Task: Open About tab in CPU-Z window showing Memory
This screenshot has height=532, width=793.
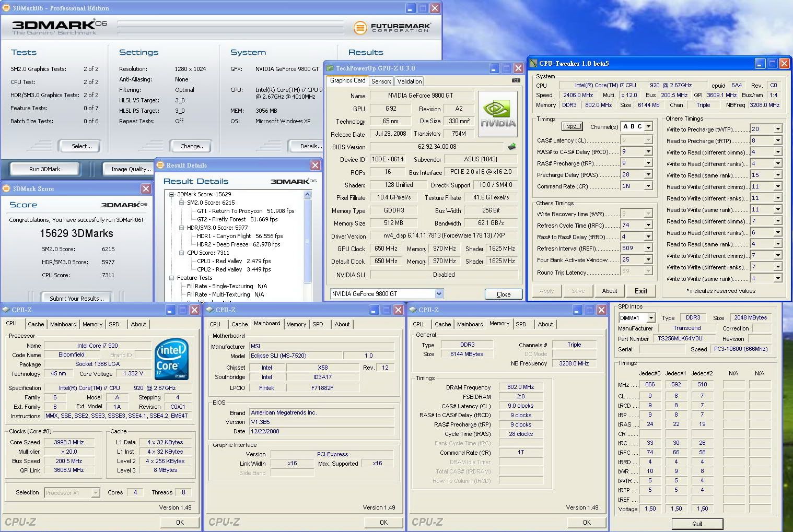Action: (x=545, y=324)
